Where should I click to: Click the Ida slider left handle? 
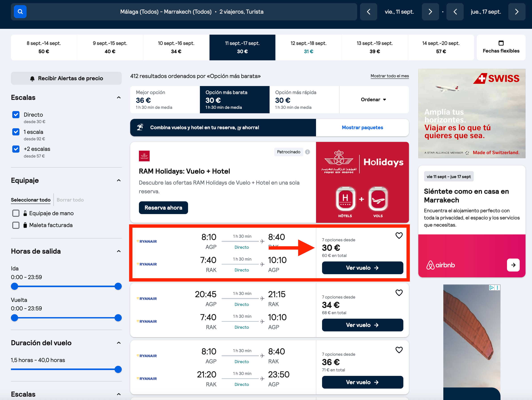pos(15,286)
